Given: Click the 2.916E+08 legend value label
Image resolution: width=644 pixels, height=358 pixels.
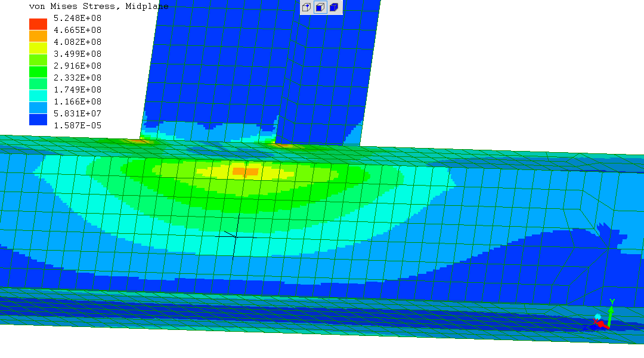Looking at the screenshot, I should [x=78, y=66].
